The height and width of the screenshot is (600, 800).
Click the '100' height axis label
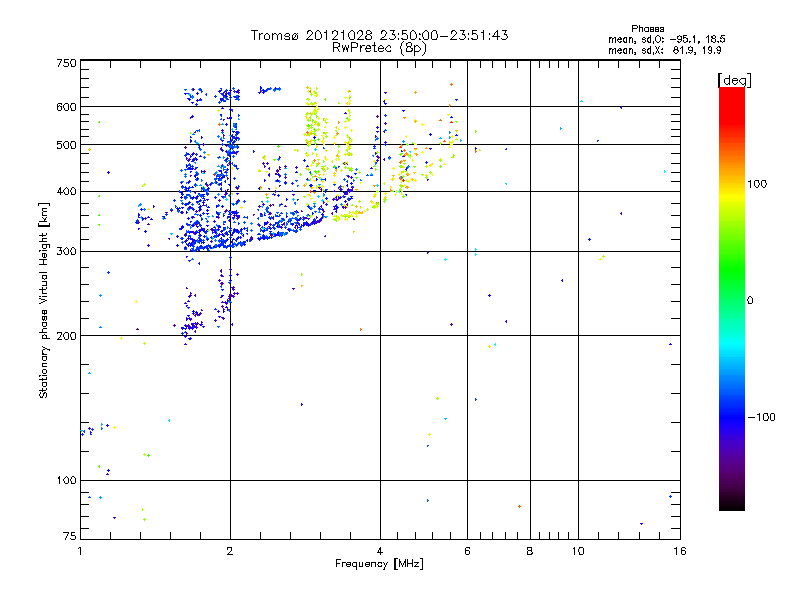[x=67, y=480]
